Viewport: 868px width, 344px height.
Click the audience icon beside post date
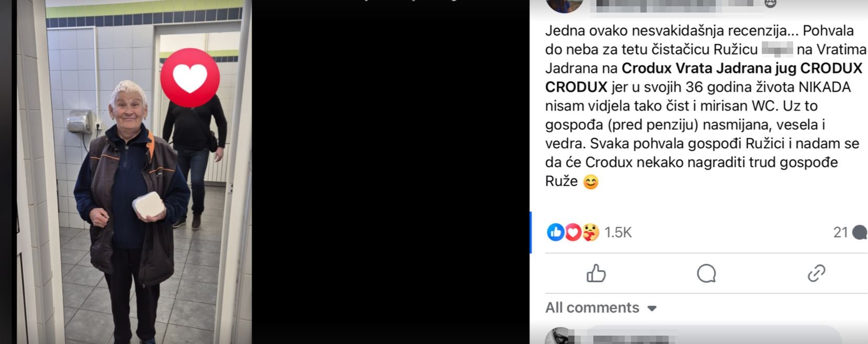coord(770,3)
